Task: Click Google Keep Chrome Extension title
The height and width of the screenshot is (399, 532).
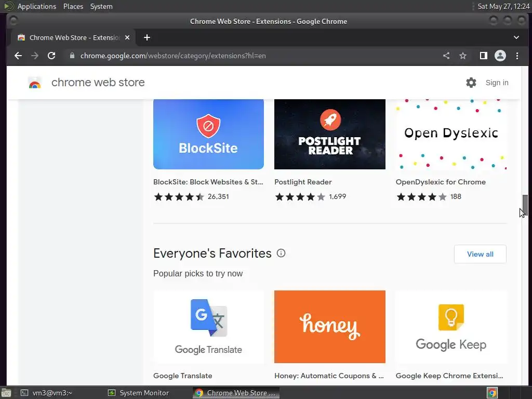Action: [x=449, y=376]
